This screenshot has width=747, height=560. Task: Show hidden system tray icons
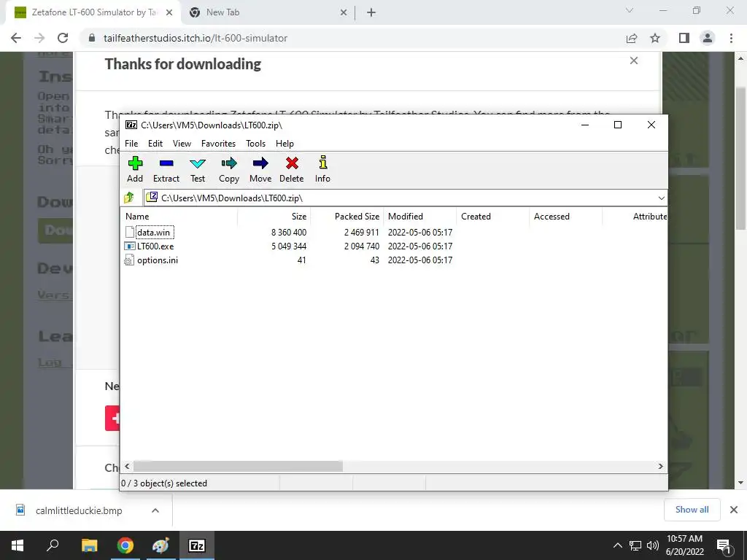point(617,545)
